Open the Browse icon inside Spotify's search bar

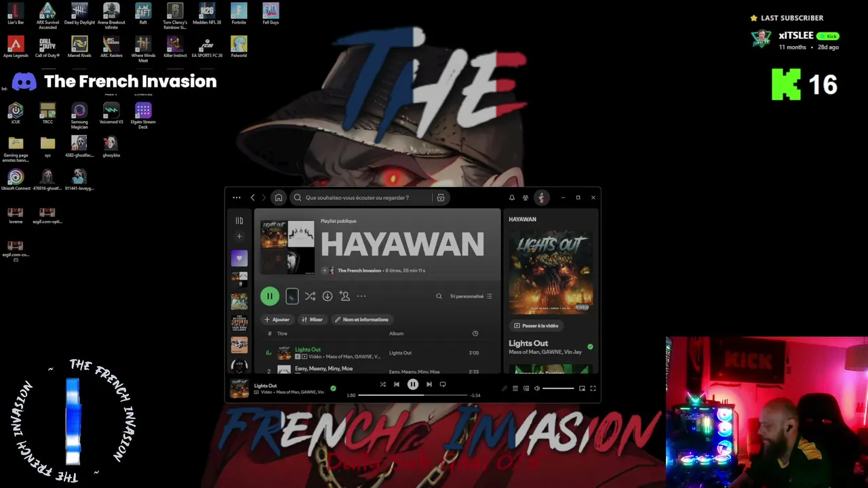point(441,198)
